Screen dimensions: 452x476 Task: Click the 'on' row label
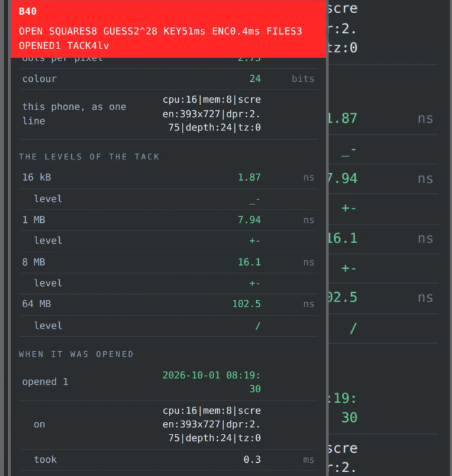tap(40, 424)
